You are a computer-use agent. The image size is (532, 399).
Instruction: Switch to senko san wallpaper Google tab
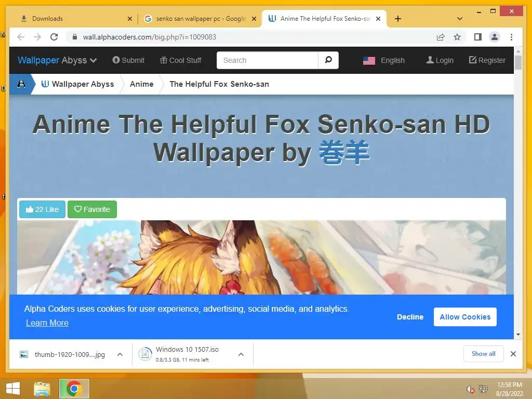click(x=200, y=19)
